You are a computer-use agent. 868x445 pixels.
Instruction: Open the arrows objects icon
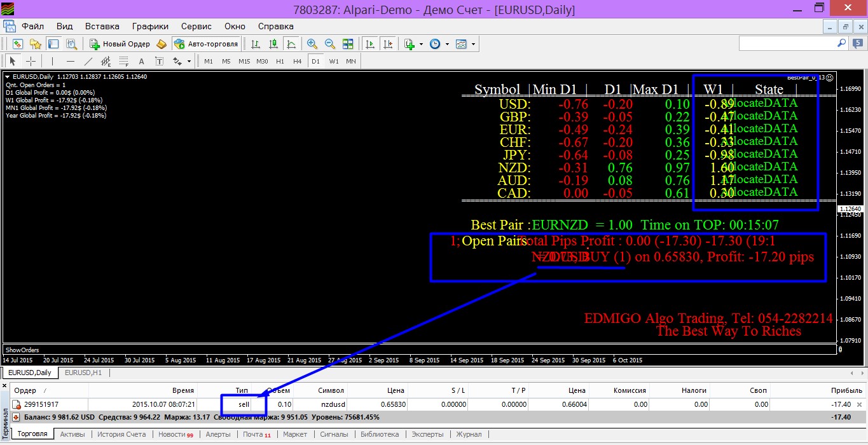click(x=177, y=61)
